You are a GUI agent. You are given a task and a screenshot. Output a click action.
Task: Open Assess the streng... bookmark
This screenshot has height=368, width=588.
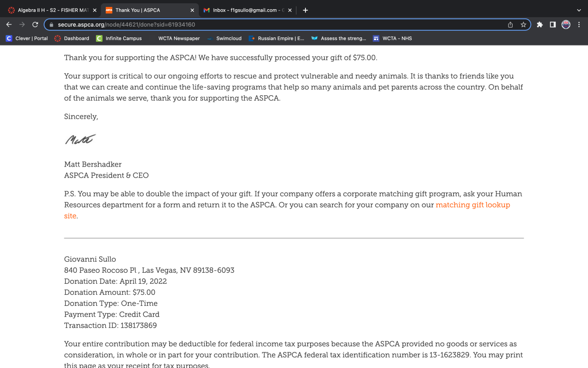(x=339, y=39)
